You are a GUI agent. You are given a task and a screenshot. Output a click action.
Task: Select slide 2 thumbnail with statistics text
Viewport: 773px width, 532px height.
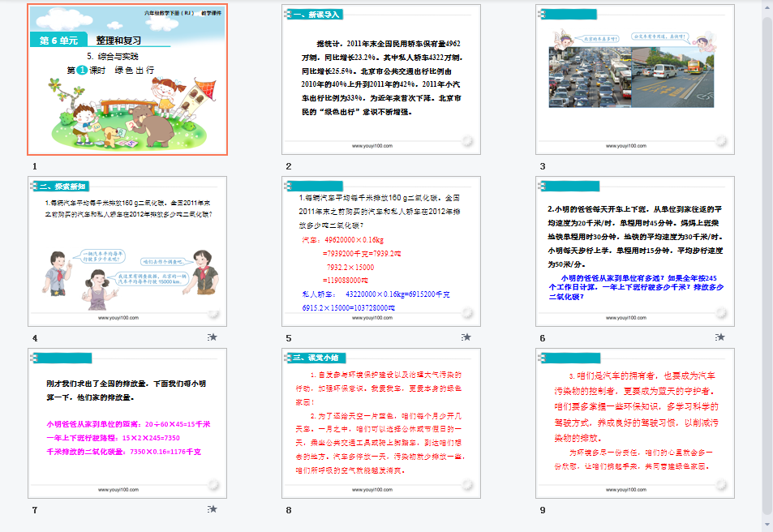coord(381,79)
